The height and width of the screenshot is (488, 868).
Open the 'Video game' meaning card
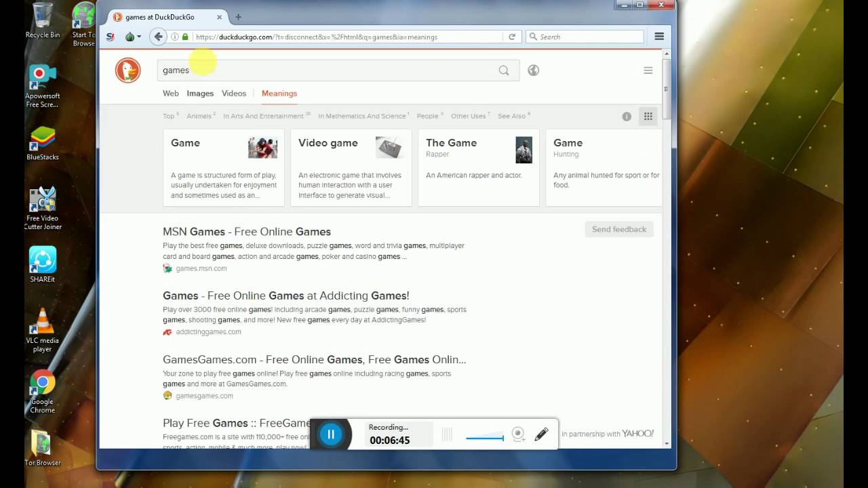click(351, 167)
